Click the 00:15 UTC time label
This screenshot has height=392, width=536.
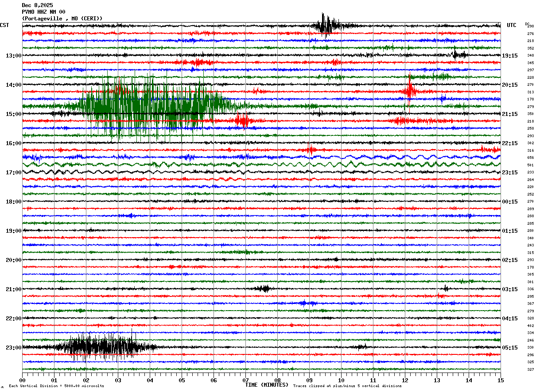[510, 202]
